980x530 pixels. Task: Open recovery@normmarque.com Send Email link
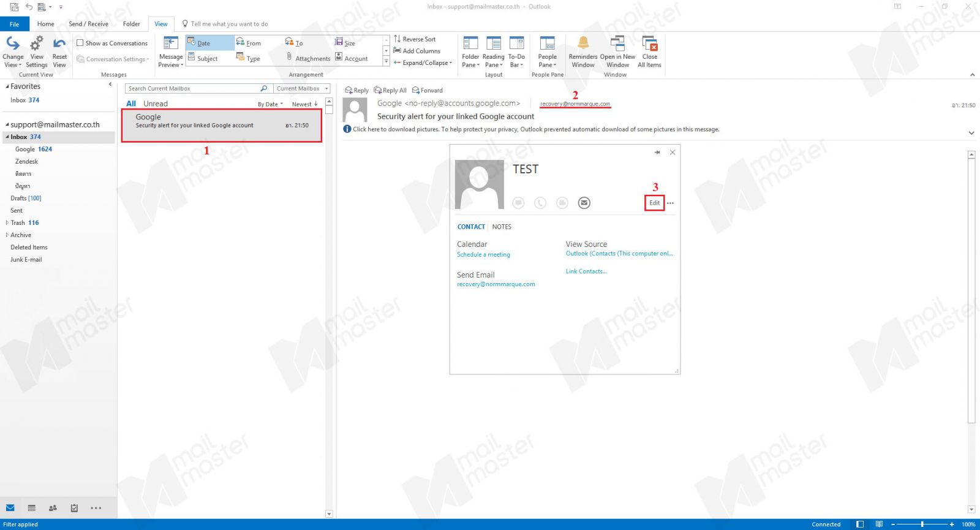[x=496, y=284]
